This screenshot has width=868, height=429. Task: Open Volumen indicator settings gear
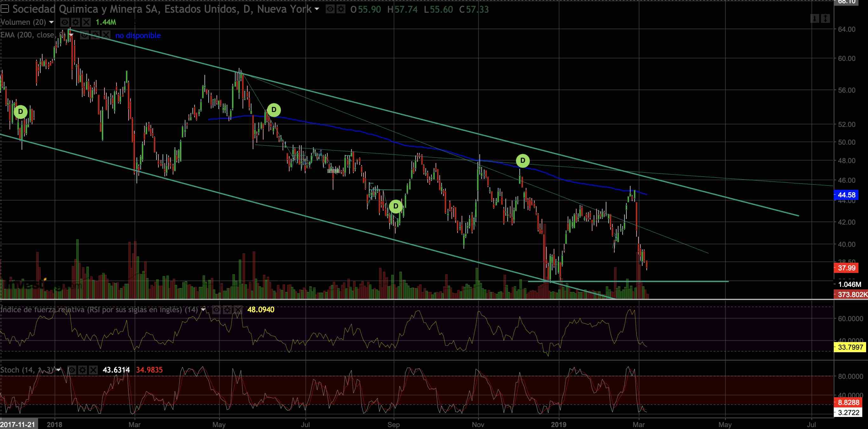(76, 22)
